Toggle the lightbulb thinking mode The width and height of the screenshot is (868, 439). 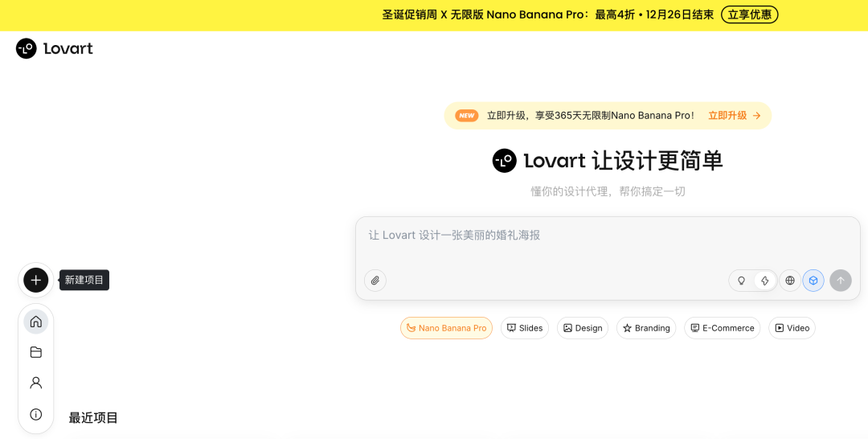742,281
